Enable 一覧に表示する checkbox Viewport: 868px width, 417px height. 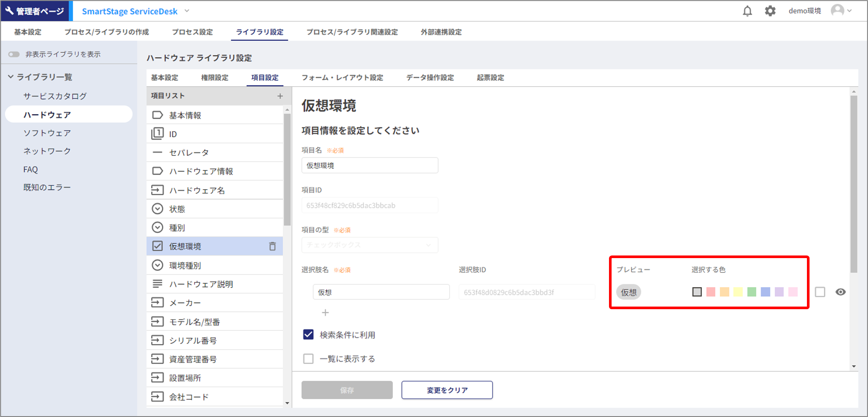point(308,359)
